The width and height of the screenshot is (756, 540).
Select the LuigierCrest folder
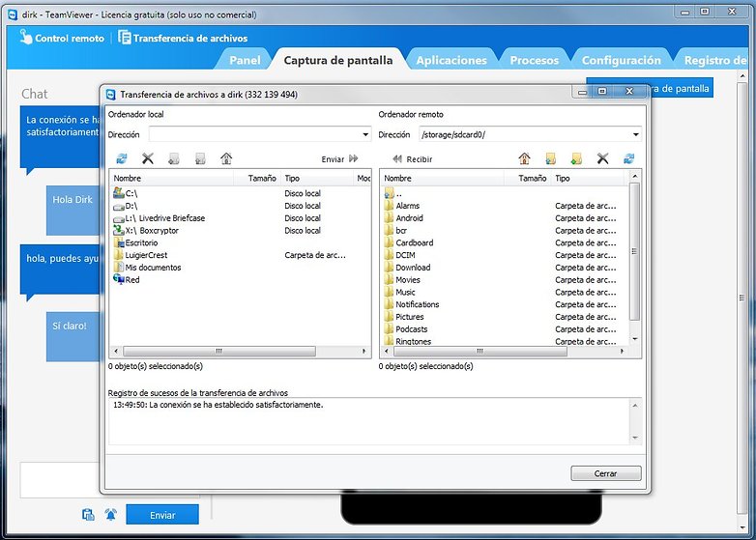240,255
